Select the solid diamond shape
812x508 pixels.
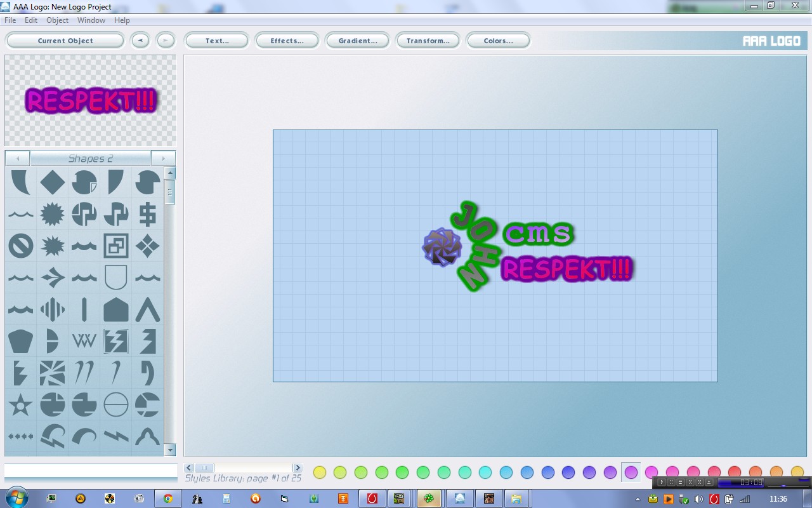pyautogui.click(x=52, y=182)
